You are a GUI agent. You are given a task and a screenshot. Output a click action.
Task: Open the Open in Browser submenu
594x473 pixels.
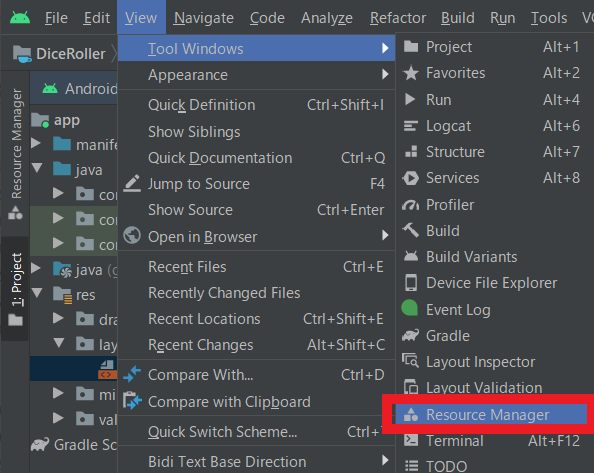pos(256,237)
